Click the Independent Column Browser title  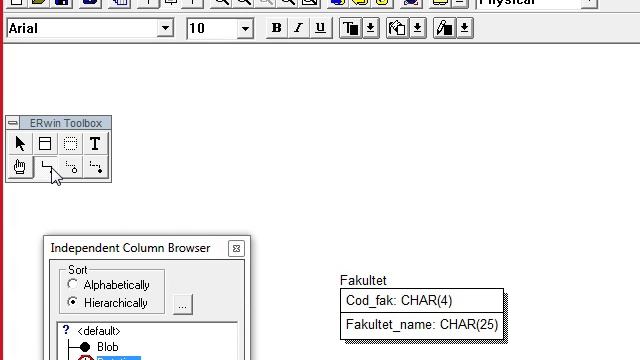click(130, 248)
